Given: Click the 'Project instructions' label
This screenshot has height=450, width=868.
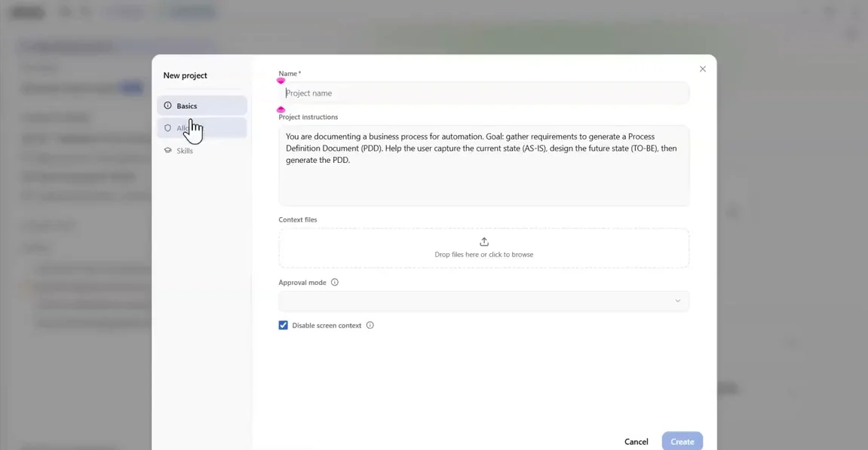Looking at the screenshot, I should click(x=308, y=117).
